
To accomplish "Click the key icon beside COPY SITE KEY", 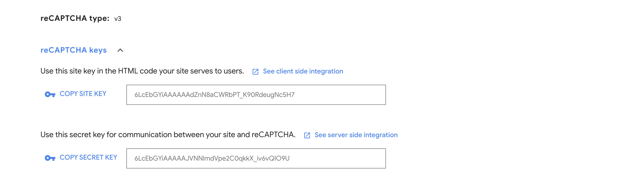I will point(50,94).
